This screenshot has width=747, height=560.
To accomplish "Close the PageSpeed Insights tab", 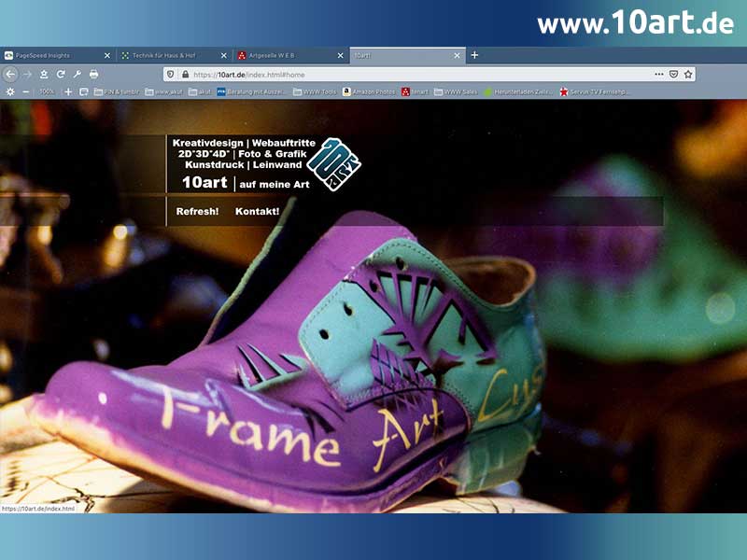I will 107,56.
